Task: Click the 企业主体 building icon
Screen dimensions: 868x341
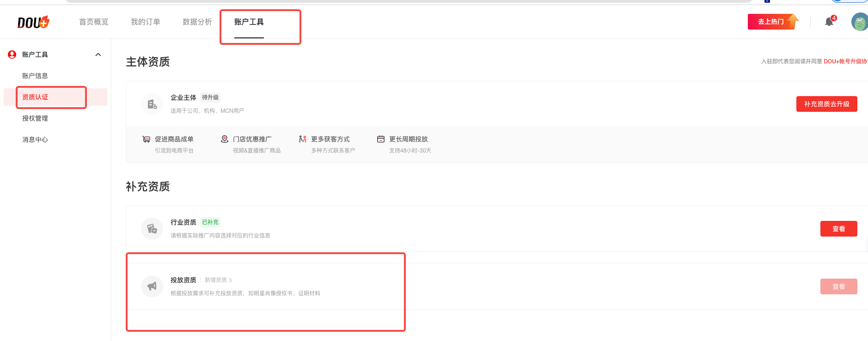Action: [x=152, y=104]
